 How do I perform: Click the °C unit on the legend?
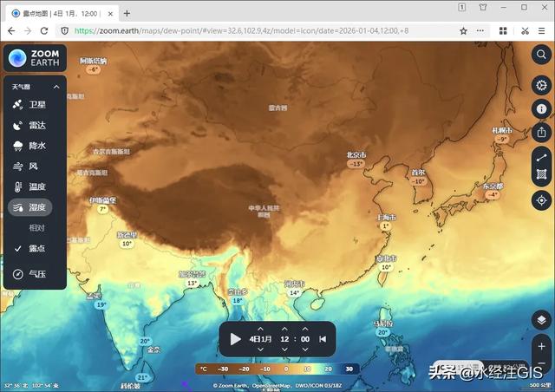(204, 369)
